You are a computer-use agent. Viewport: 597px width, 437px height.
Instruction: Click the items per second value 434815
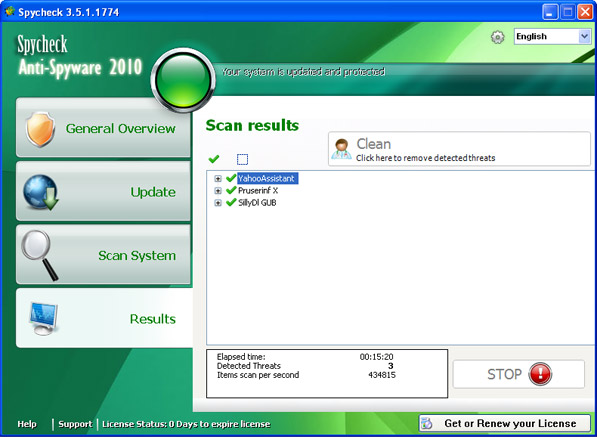tap(382, 375)
